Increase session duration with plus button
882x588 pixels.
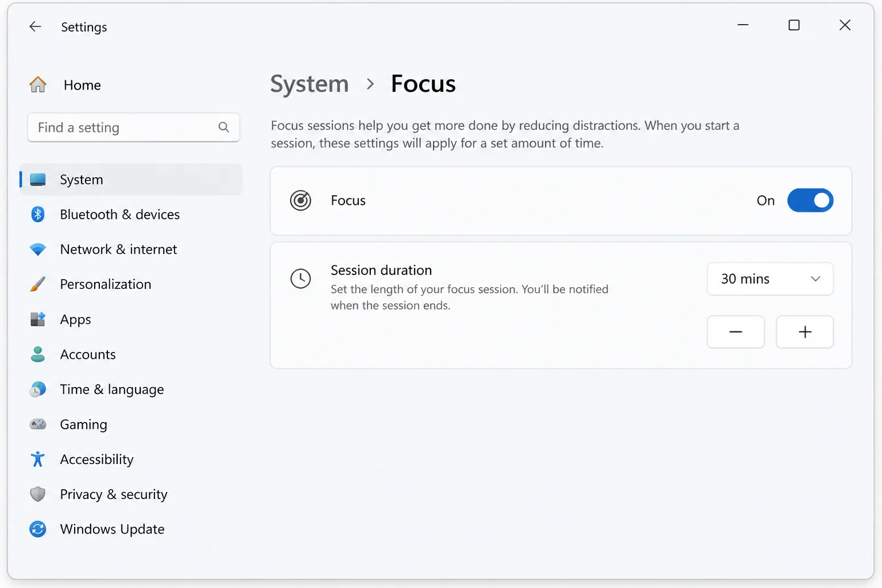pyautogui.click(x=805, y=332)
